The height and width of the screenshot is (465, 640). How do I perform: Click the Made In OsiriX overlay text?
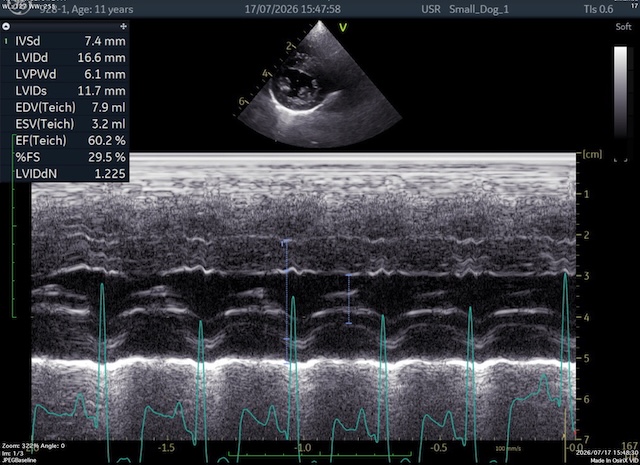[614, 461]
